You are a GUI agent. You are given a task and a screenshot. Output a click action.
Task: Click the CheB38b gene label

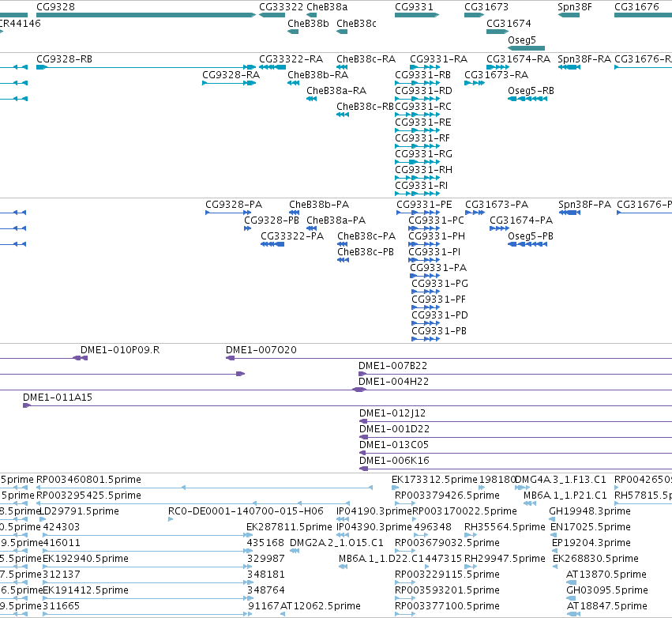[308, 24]
